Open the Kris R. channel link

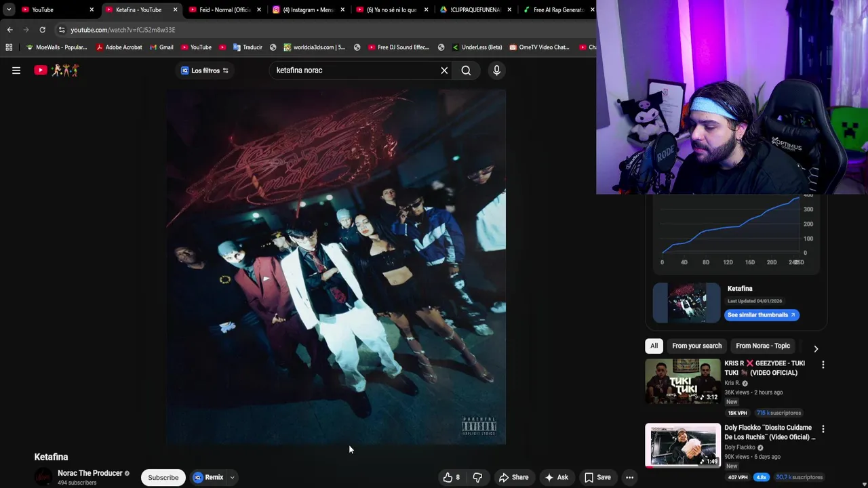pyautogui.click(x=732, y=383)
